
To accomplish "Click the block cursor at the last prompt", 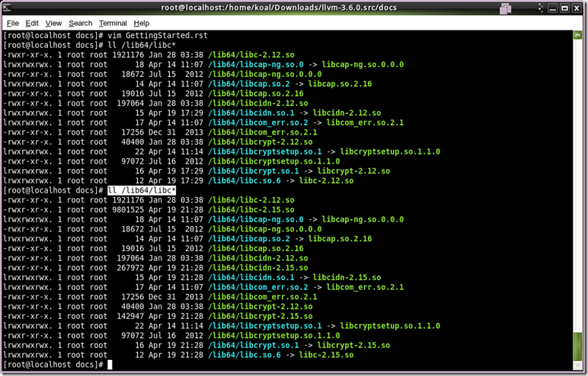I will (110, 365).
